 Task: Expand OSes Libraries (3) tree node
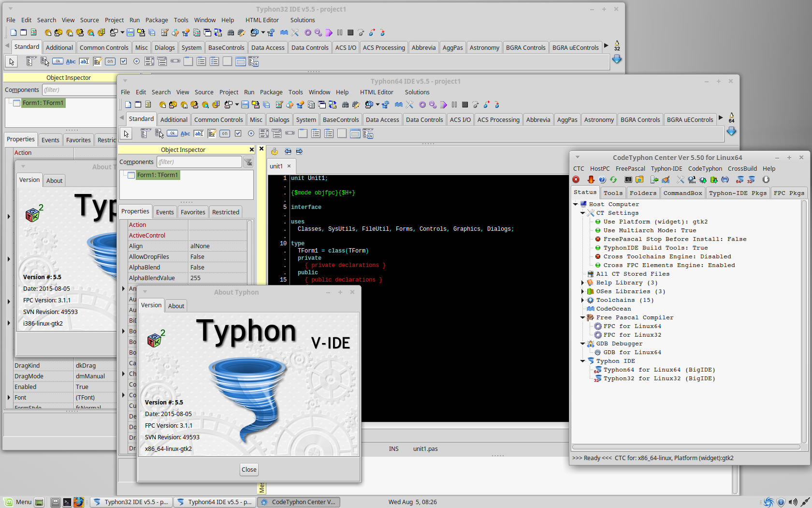coord(583,291)
